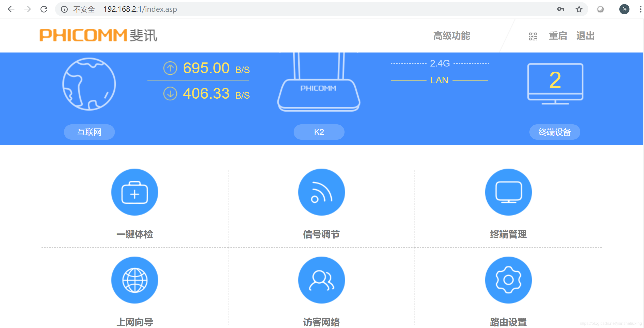The image size is (644, 328).
Task: Open the 终端管理 device management icon
Action: [x=508, y=192]
